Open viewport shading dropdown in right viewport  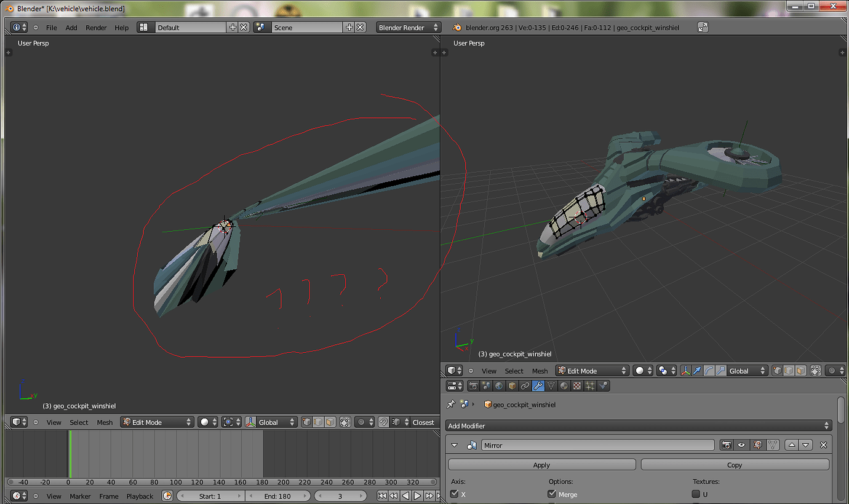643,371
